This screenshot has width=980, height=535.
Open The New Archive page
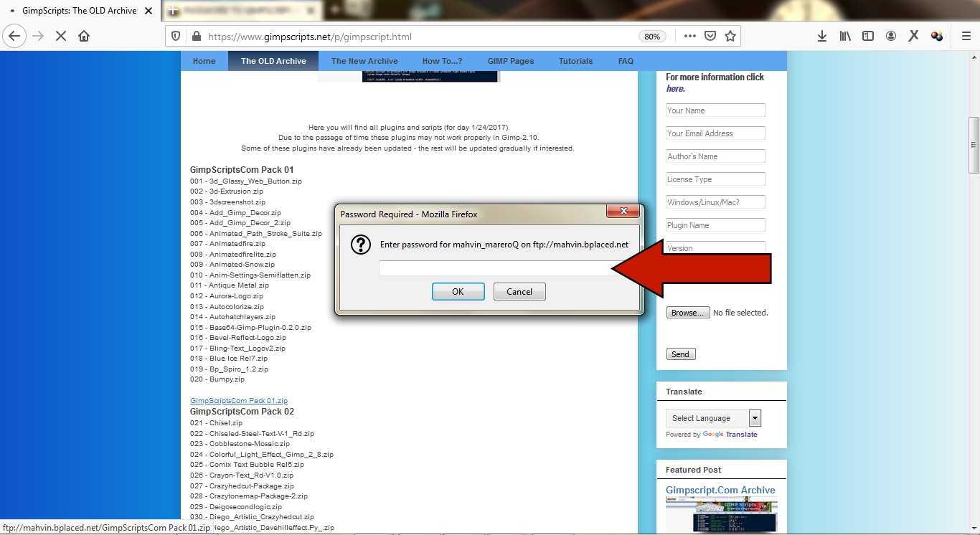(x=364, y=61)
